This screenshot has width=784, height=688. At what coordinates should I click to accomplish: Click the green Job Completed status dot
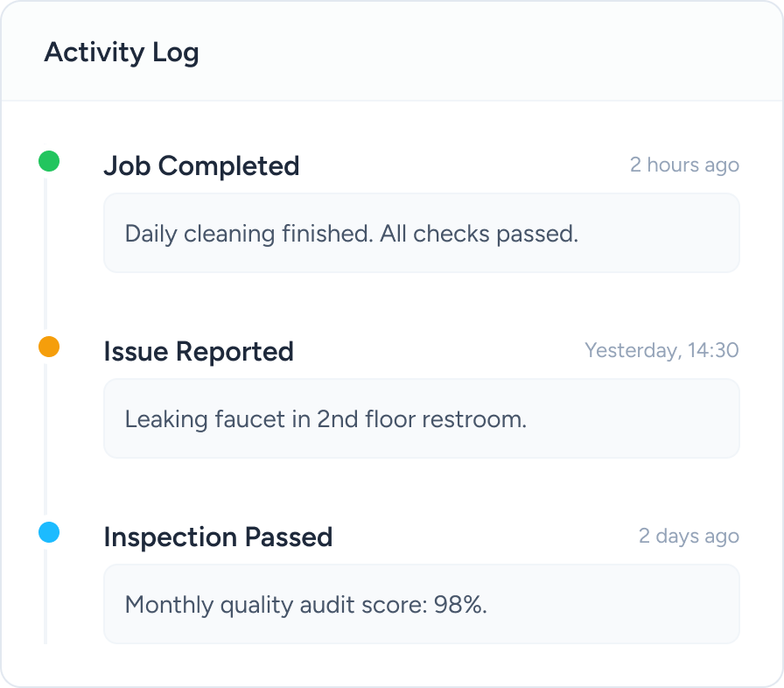49,161
